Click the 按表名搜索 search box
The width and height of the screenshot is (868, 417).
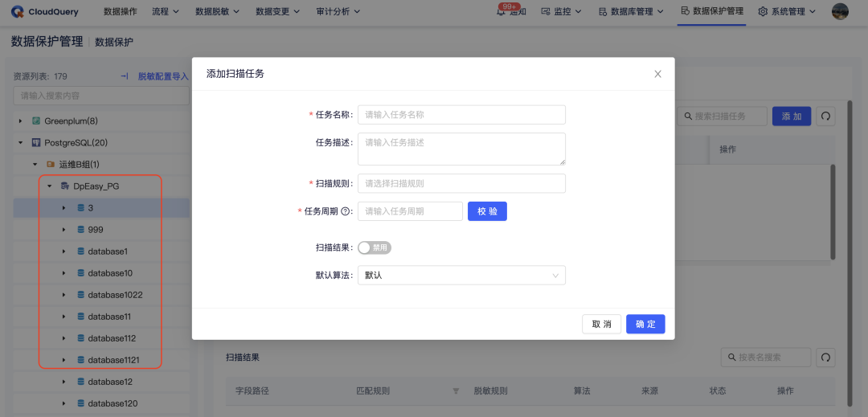tap(766, 358)
